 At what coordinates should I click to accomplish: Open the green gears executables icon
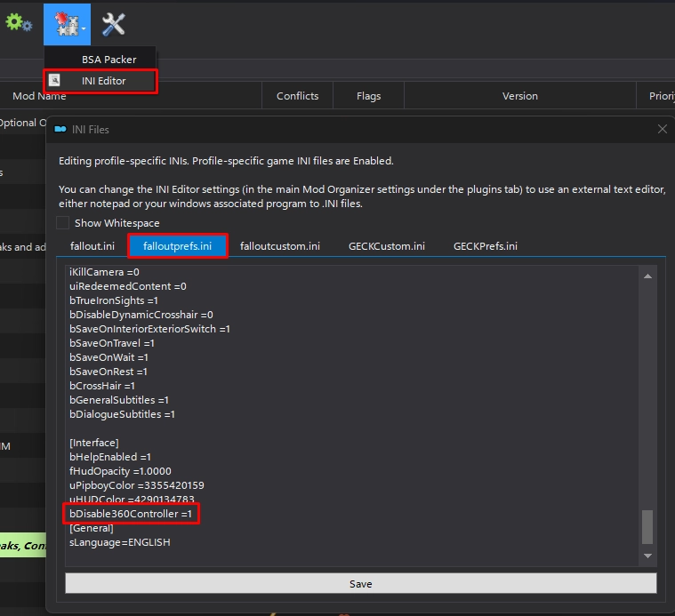pyautogui.click(x=18, y=23)
